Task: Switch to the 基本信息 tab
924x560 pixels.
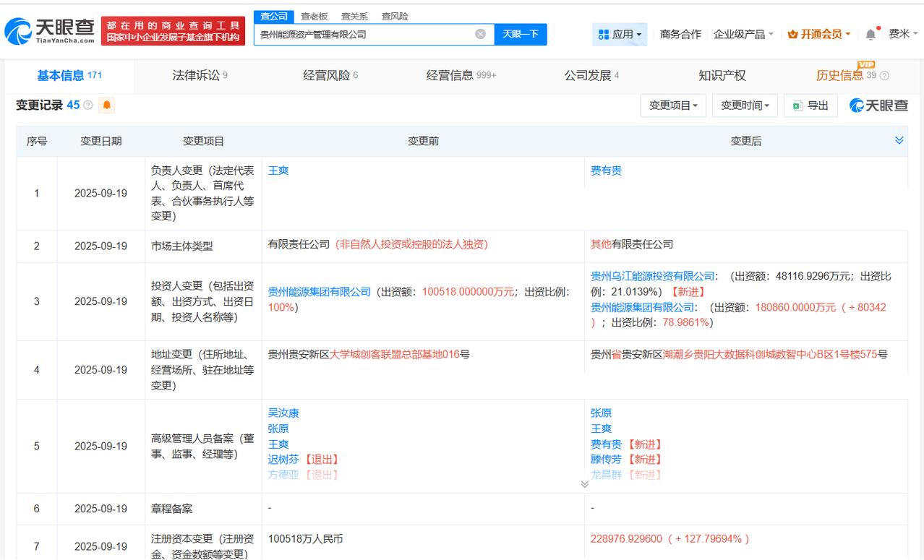Action: (x=69, y=75)
